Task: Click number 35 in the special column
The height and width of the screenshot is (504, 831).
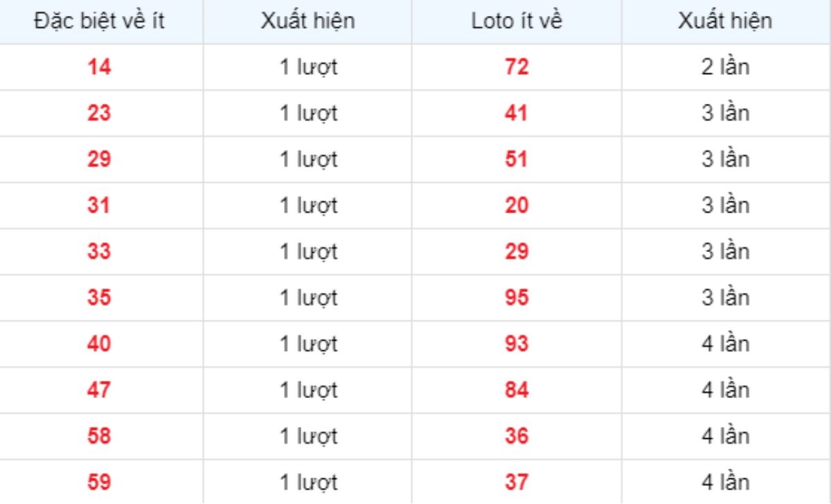Action: point(99,298)
